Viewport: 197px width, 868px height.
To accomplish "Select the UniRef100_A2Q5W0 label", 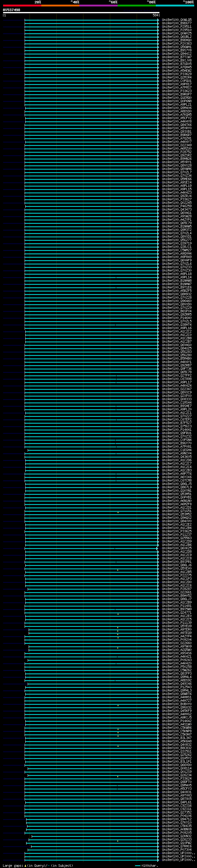I will 177,650.
